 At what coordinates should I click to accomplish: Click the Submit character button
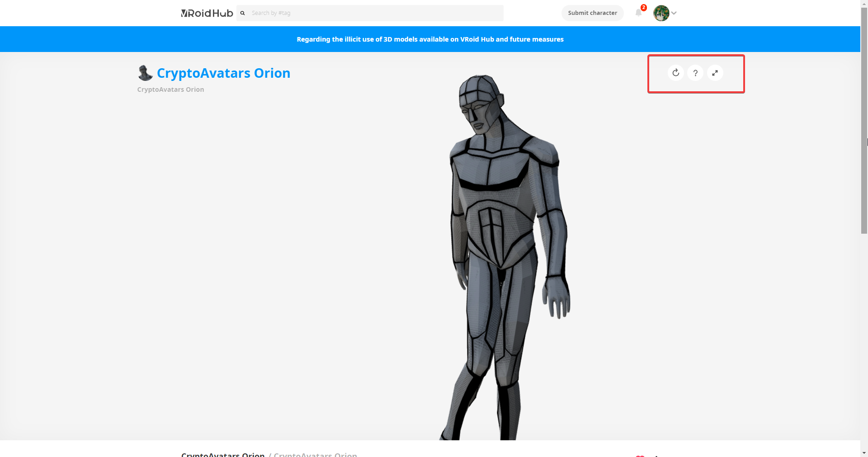pyautogui.click(x=592, y=13)
